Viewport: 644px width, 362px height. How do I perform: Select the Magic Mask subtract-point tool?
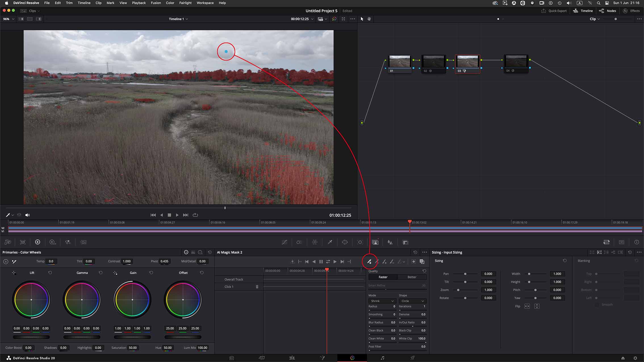click(377, 262)
